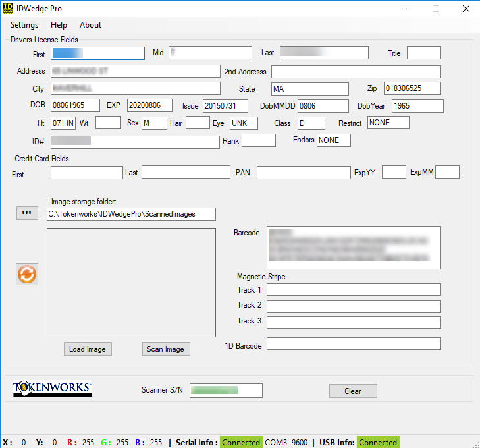
Task: Click the ExpMM field
Action: [447, 172]
